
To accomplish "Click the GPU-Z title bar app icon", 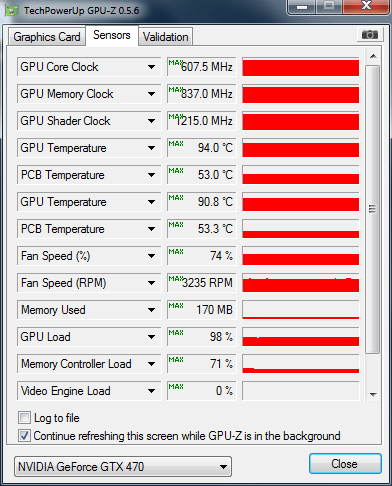I will 12,10.
